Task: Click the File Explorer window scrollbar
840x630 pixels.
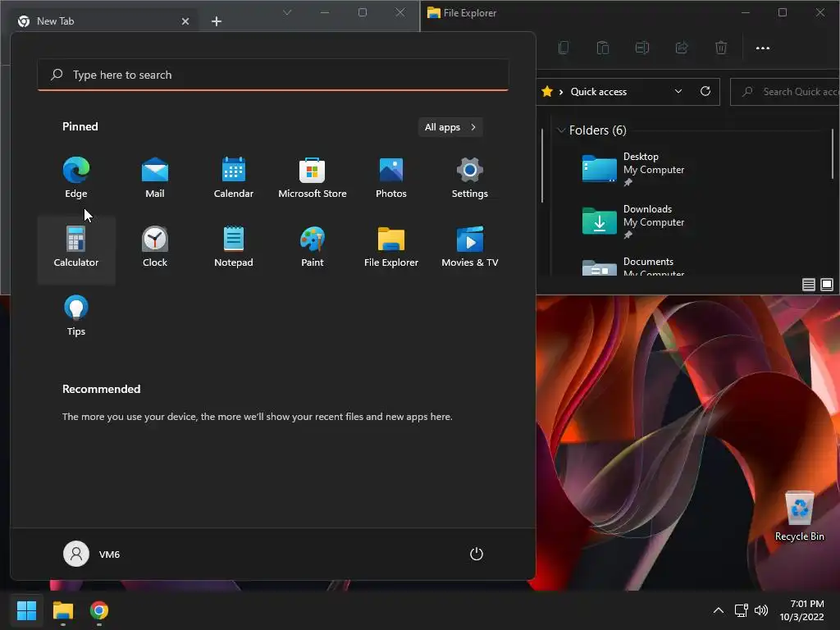Action: 833,153
